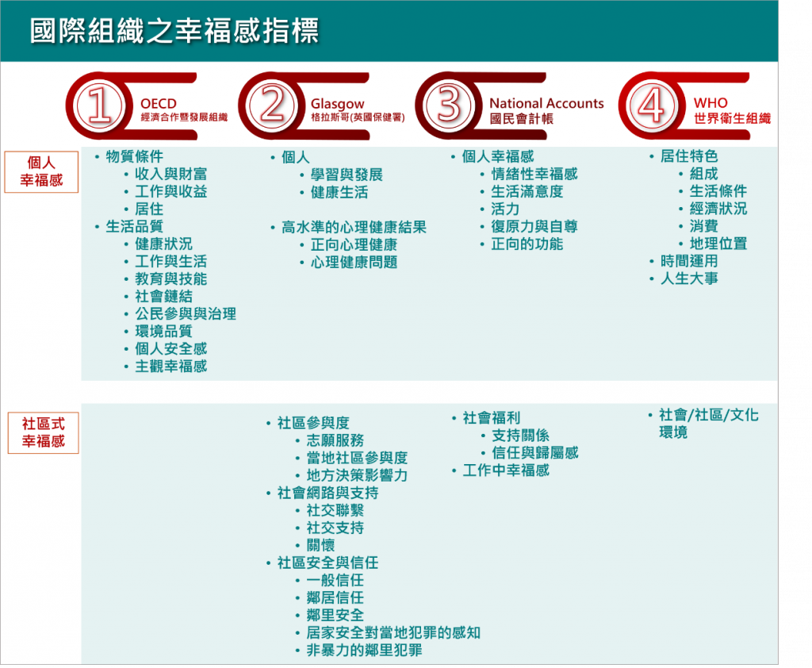The image size is (812, 668).
Task: Click the 正向心理健康 sub-bullet
Action: click(354, 244)
